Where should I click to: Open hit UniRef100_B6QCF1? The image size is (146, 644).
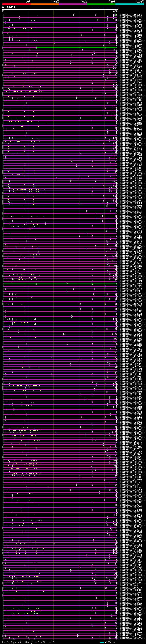point(131,15)
